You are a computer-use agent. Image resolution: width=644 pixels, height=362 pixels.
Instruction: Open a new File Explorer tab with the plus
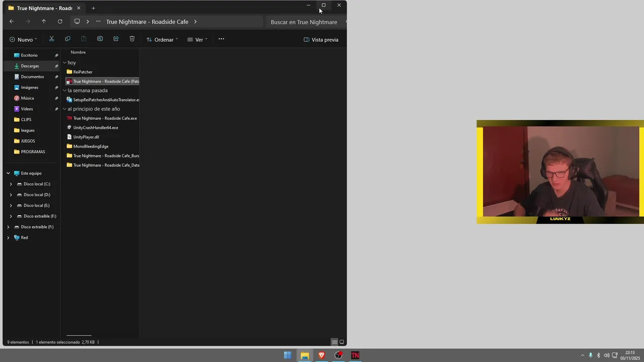click(x=93, y=8)
